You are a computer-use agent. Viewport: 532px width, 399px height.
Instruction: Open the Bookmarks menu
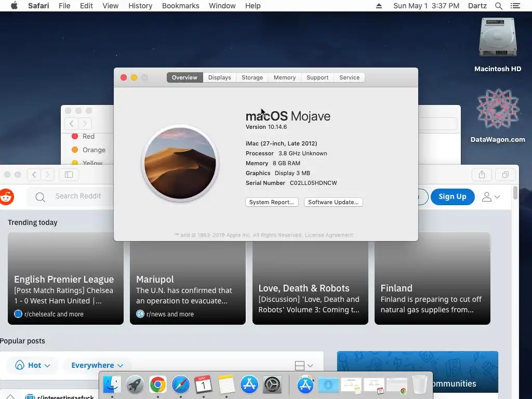(x=180, y=6)
